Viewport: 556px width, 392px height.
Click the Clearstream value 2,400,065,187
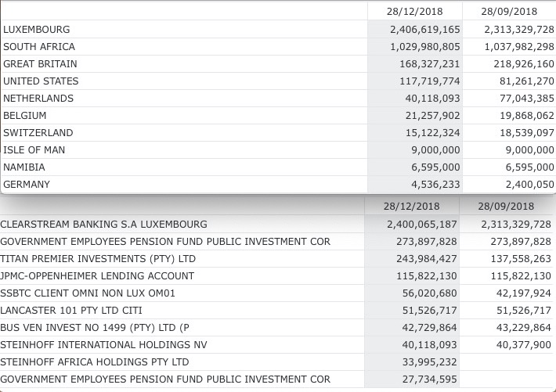(x=421, y=225)
